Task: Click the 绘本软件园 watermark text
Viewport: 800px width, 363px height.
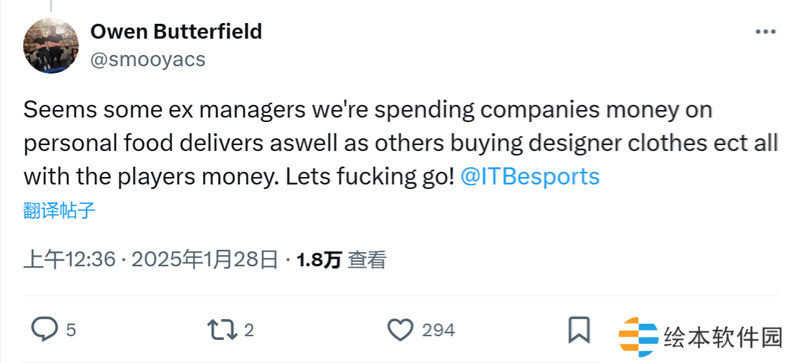Action: 723,337
